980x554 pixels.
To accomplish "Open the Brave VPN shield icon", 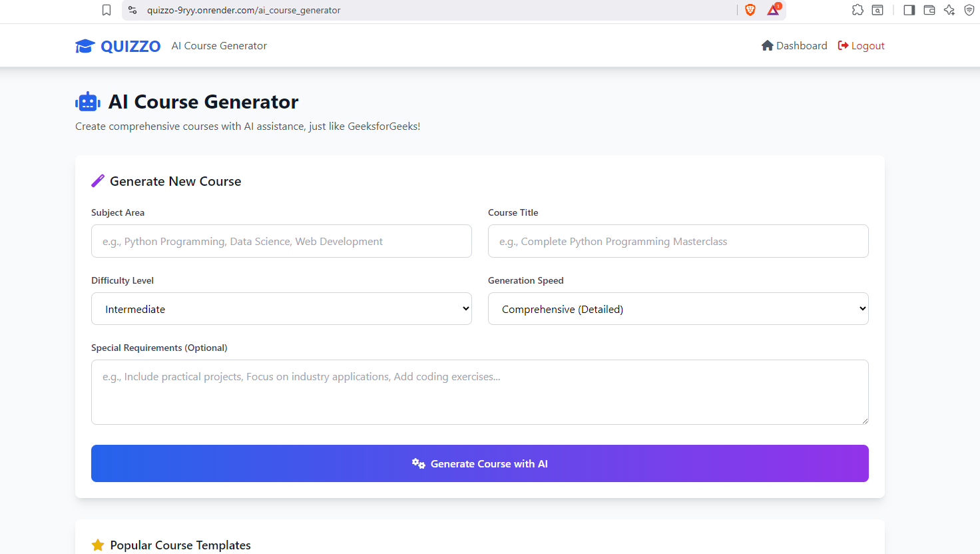I will click(x=969, y=10).
